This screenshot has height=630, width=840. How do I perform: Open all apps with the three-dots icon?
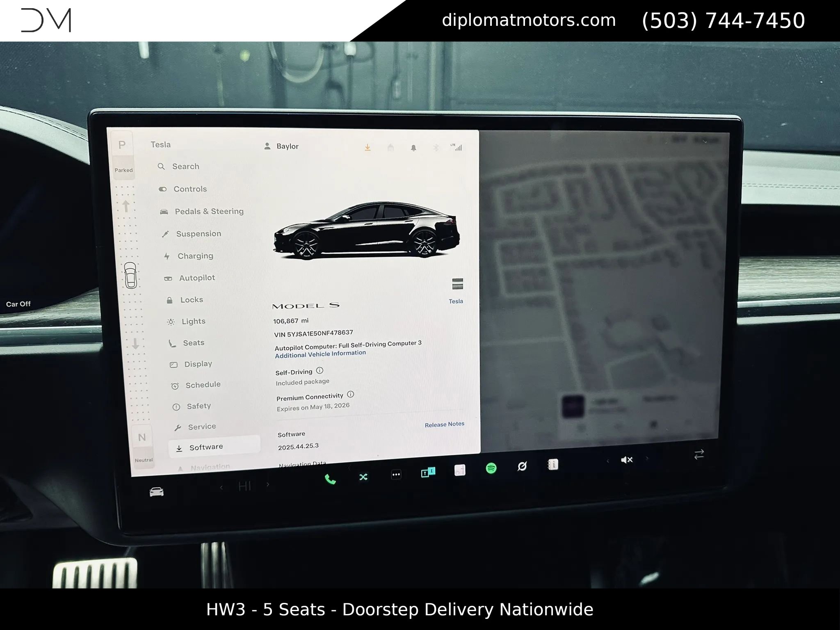[x=396, y=475]
